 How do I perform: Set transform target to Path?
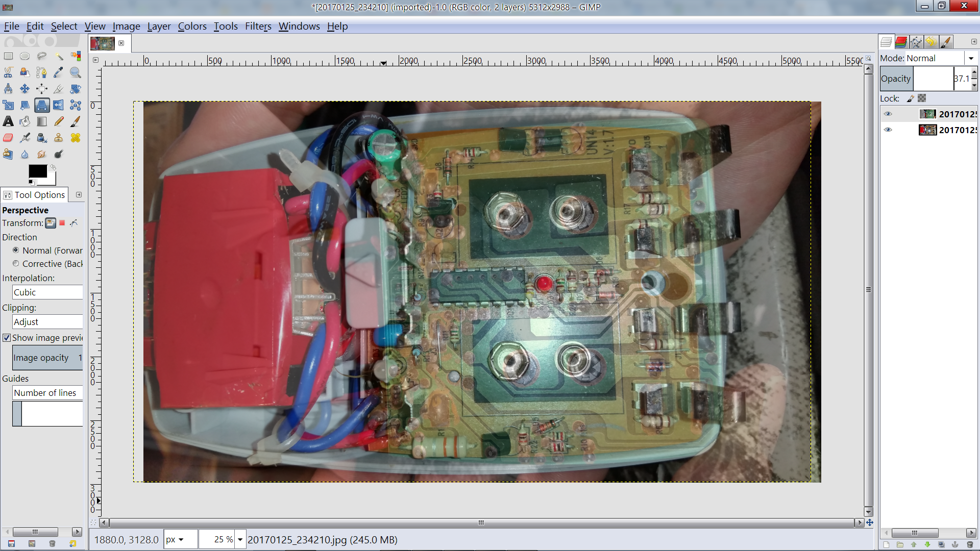pos(74,223)
